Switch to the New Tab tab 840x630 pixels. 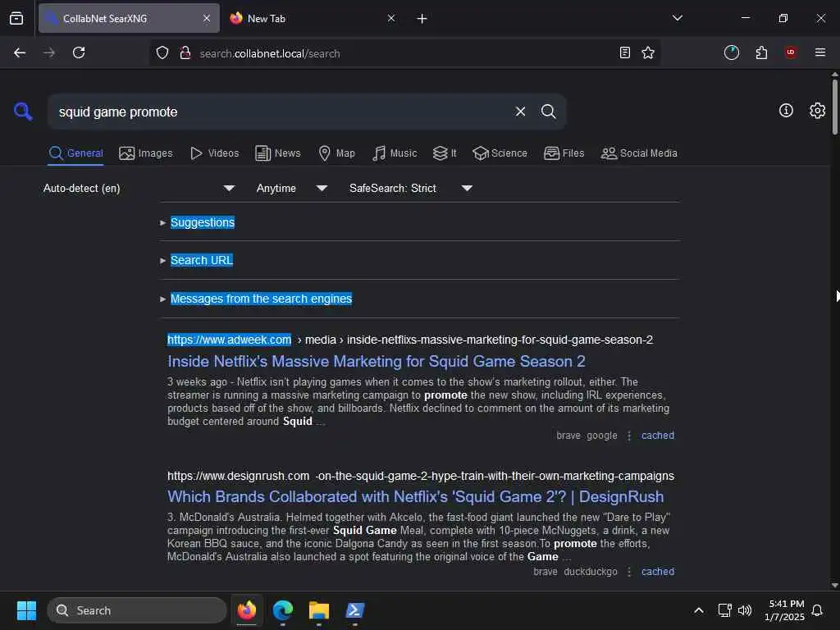(313, 18)
